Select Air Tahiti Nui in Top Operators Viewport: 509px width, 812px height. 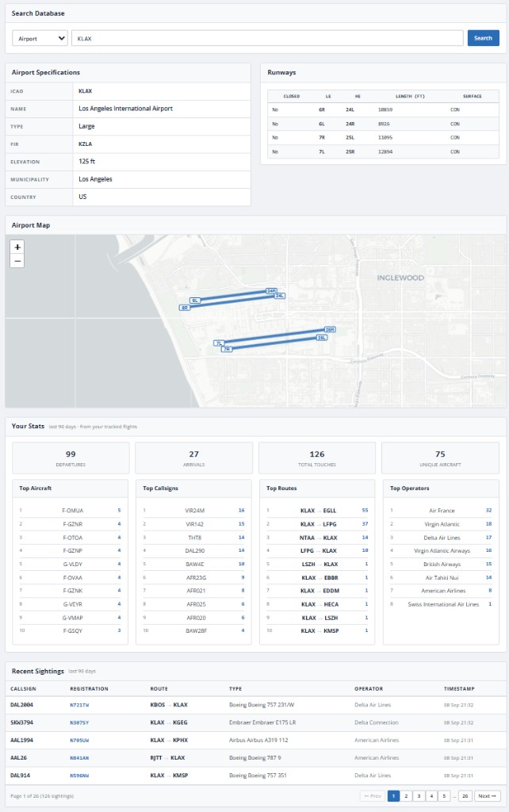pyautogui.click(x=441, y=577)
